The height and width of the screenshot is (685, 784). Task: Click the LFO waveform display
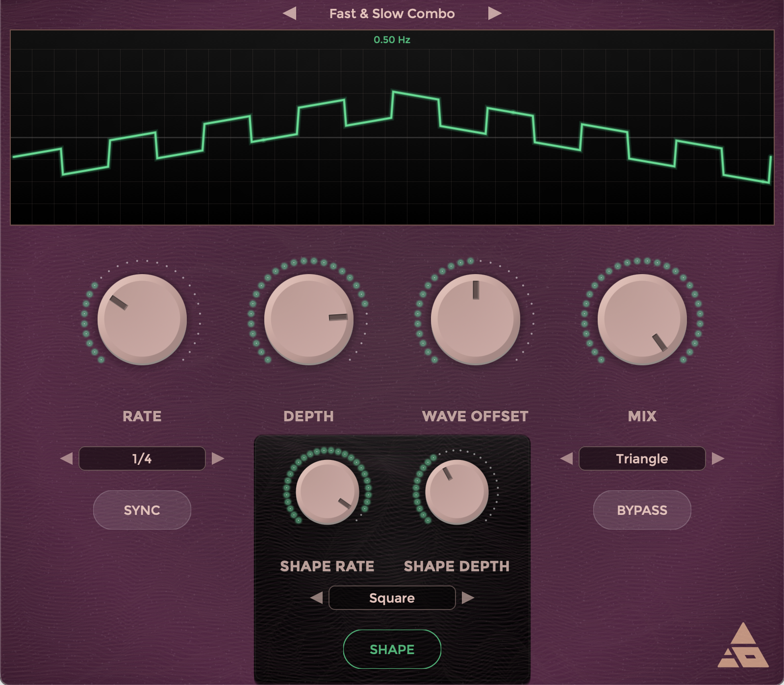pyautogui.click(x=392, y=127)
